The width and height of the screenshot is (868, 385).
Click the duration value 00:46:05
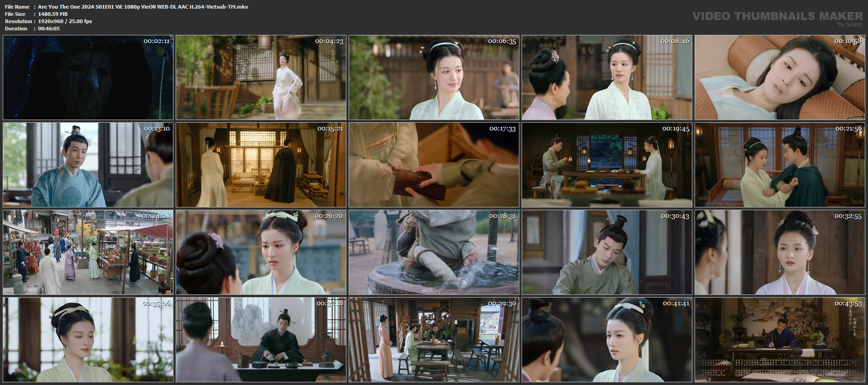(49, 29)
